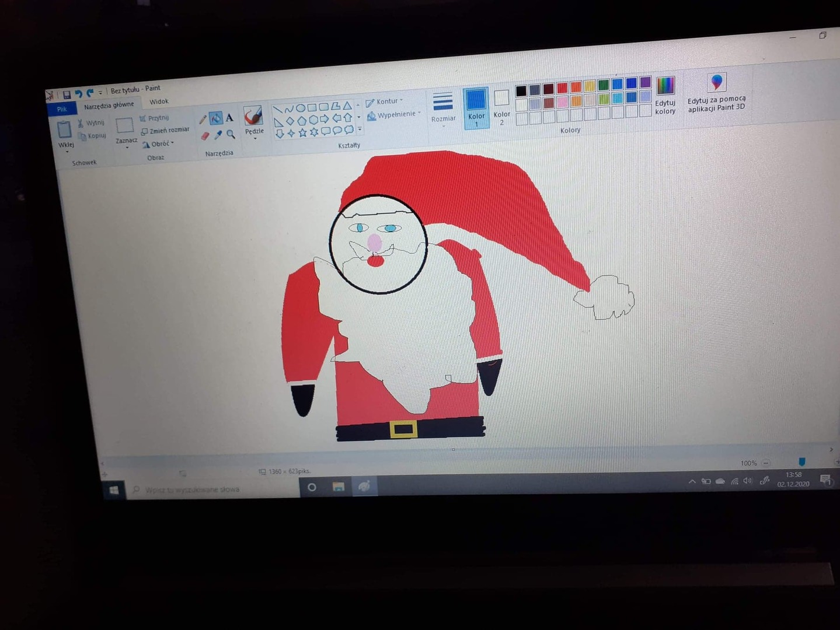Image resolution: width=840 pixels, height=630 pixels.
Task: Click the Undo arrow in quick access toolbar
Action: pyautogui.click(x=78, y=93)
